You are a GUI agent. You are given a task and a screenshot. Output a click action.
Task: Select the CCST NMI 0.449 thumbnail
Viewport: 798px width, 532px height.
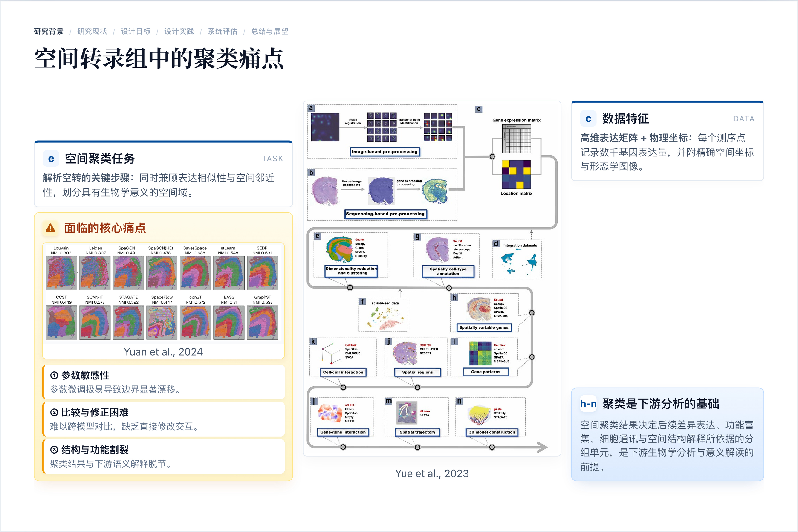click(61, 322)
